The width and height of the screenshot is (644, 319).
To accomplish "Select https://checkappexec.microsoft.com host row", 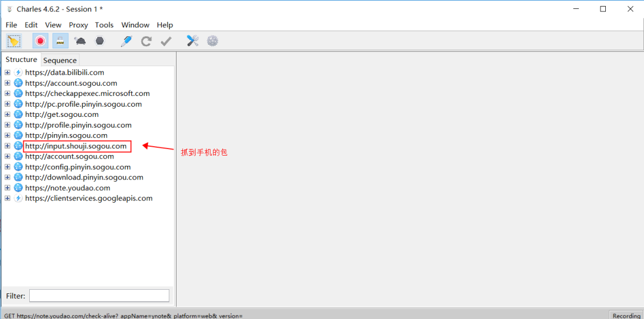I will [x=88, y=94].
